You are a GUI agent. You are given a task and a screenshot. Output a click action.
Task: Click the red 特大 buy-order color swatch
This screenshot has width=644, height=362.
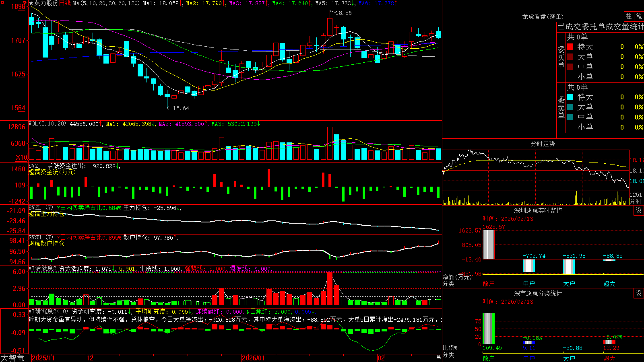click(x=570, y=47)
